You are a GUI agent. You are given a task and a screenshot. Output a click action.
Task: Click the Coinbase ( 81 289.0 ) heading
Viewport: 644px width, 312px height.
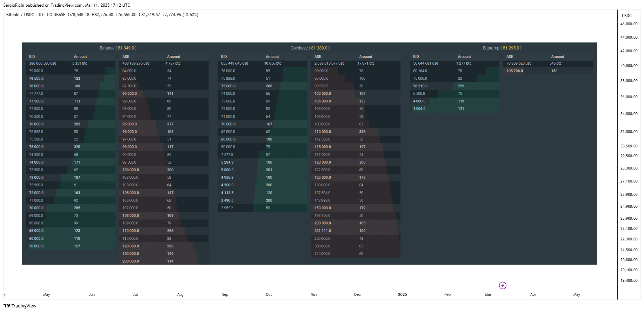[310, 48]
